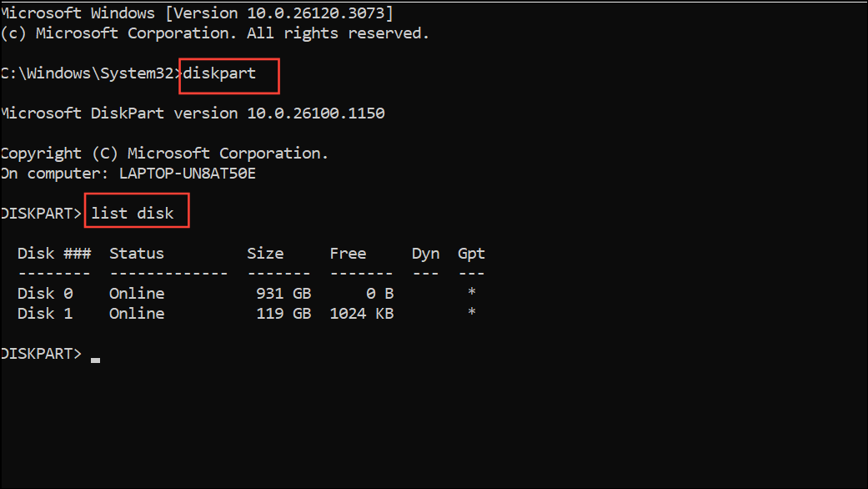
Task: Click the Disk 1 row label
Action: coord(45,313)
